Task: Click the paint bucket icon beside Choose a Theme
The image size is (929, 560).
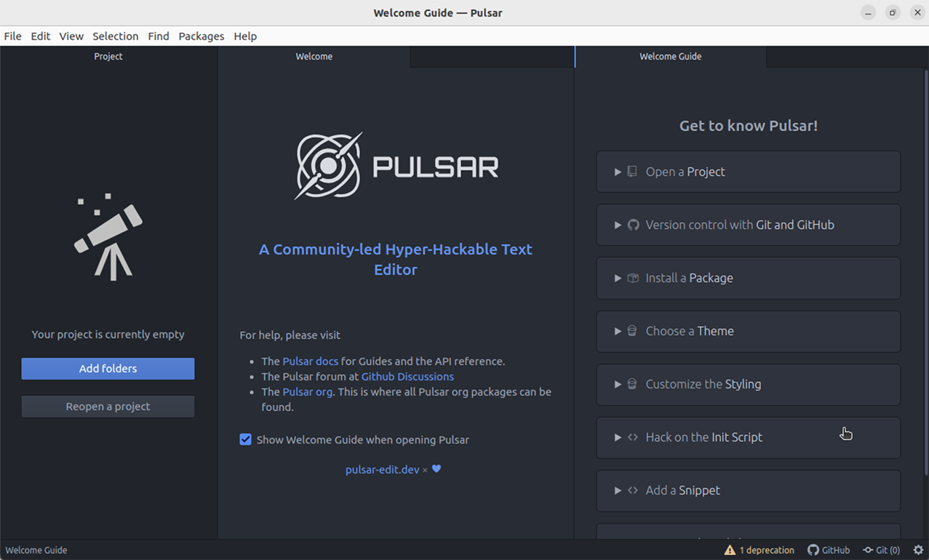Action: [x=631, y=331]
